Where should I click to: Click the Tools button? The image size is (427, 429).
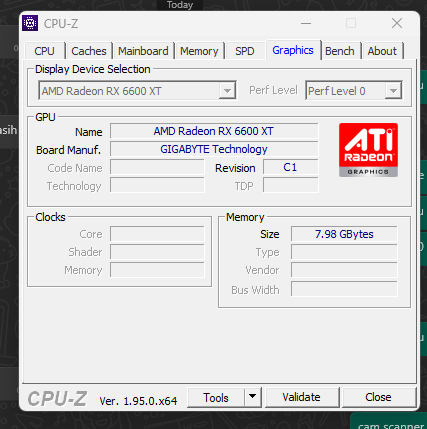(x=216, y=397)
